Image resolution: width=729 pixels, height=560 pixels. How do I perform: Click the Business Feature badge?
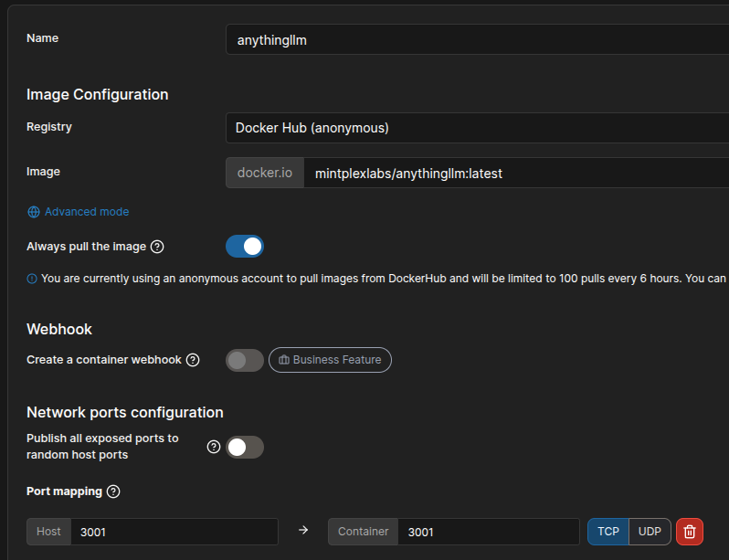click(330, 360)
